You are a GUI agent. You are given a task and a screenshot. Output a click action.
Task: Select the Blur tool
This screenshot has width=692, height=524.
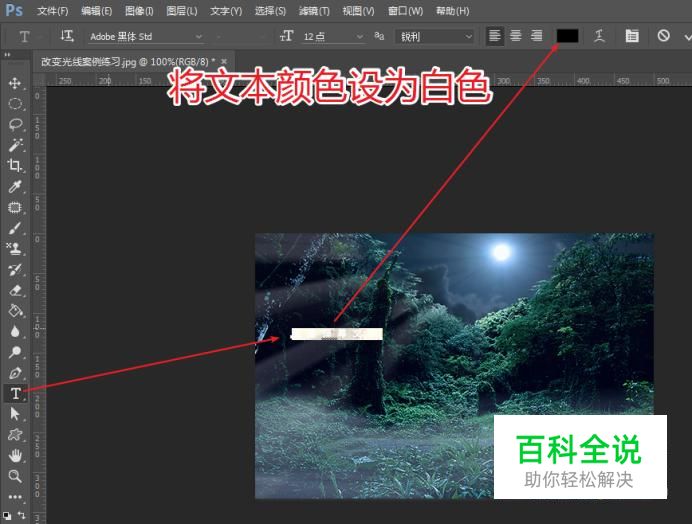pyautogui.click(x=15, y=331)
